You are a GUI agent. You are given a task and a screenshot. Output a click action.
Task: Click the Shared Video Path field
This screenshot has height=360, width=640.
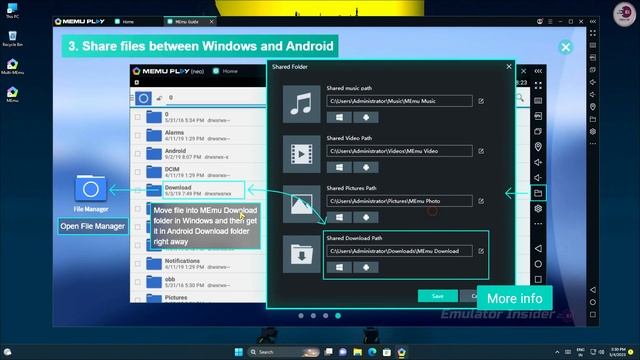click(399, 151)
